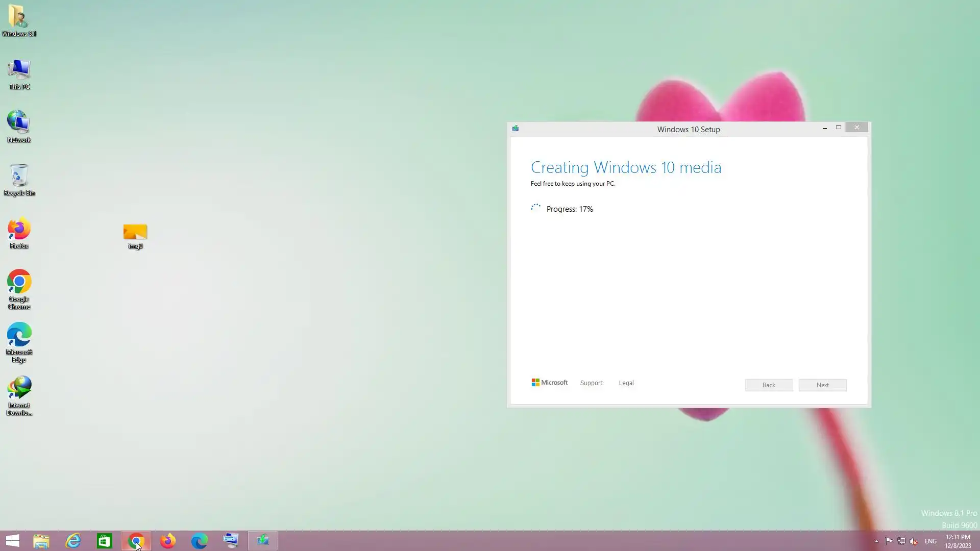Open the Windows 8.1 folder on desktop
The image size is (980, 551).
click(x=19, y=19)
